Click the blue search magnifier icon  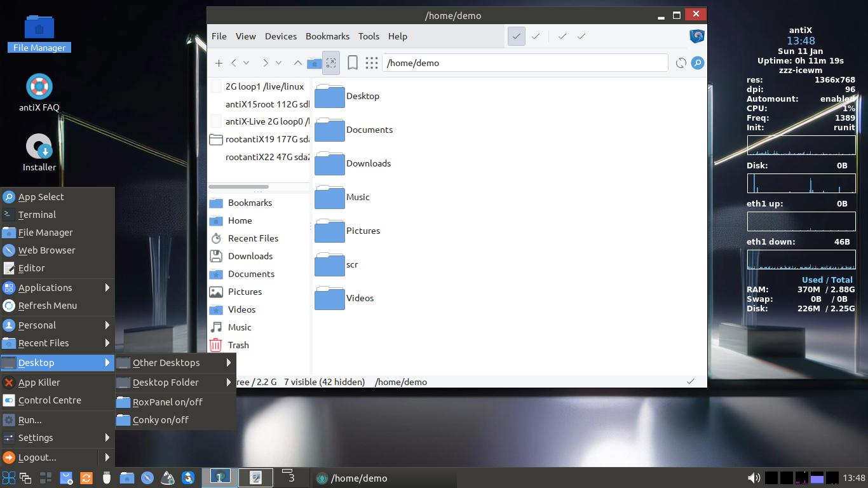697,63
